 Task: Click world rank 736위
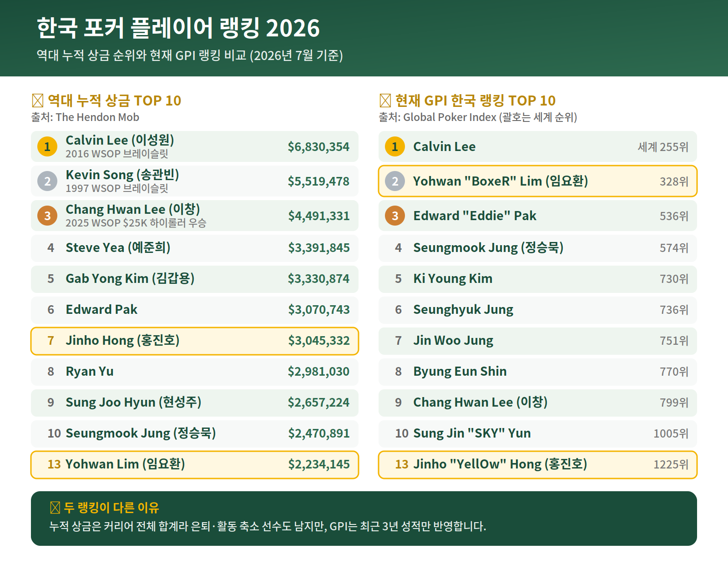coord(674,310)
